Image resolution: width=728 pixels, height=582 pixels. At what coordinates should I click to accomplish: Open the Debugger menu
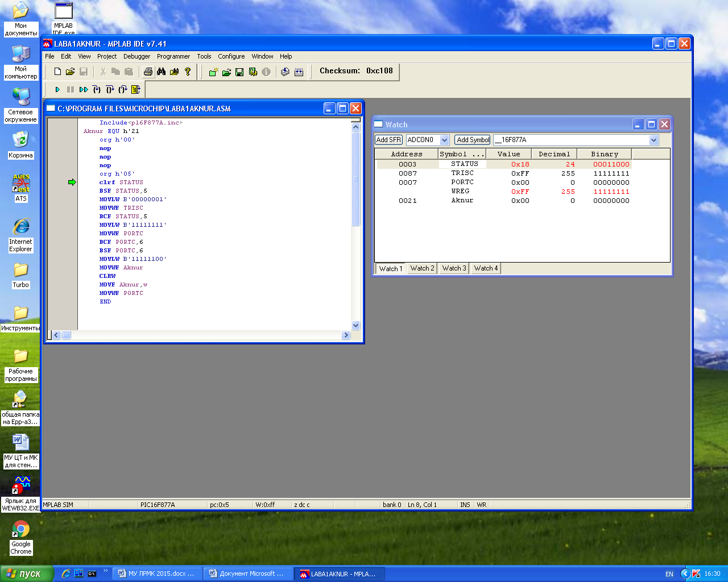pos(137,56)
